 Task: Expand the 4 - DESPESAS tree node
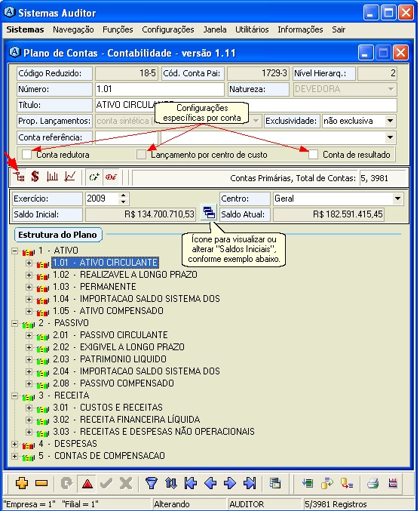click(x=14, y=444)
